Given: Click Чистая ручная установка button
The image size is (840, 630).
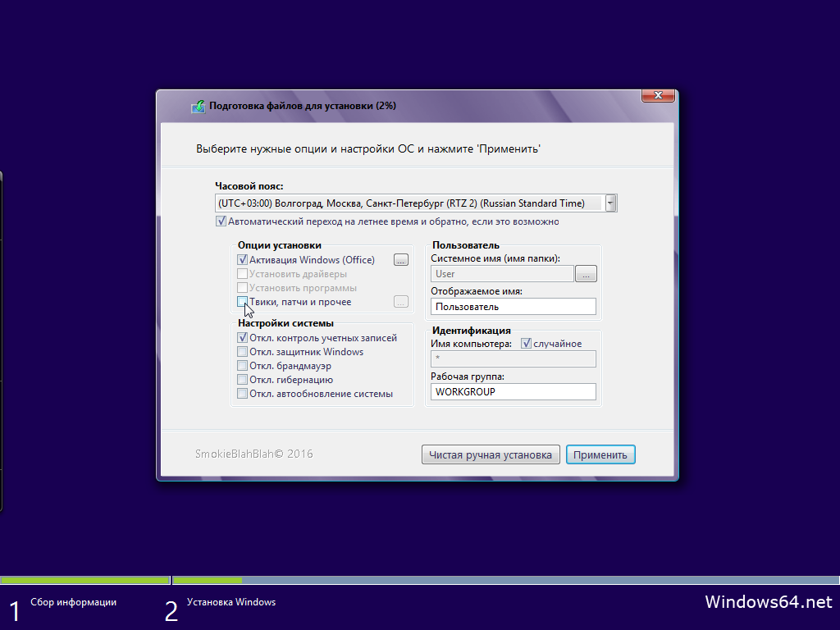Looking at the screenshot, I should click(x=491, y=454).
